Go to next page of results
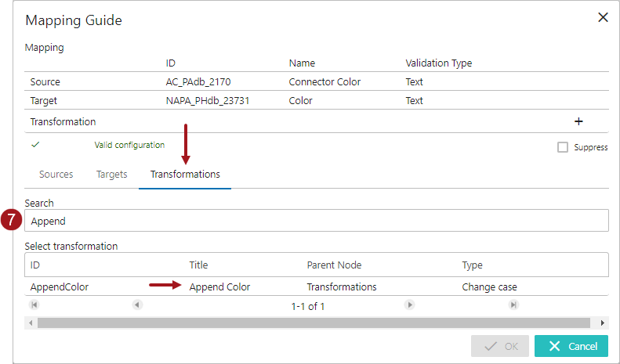 (x=409, y=305)
